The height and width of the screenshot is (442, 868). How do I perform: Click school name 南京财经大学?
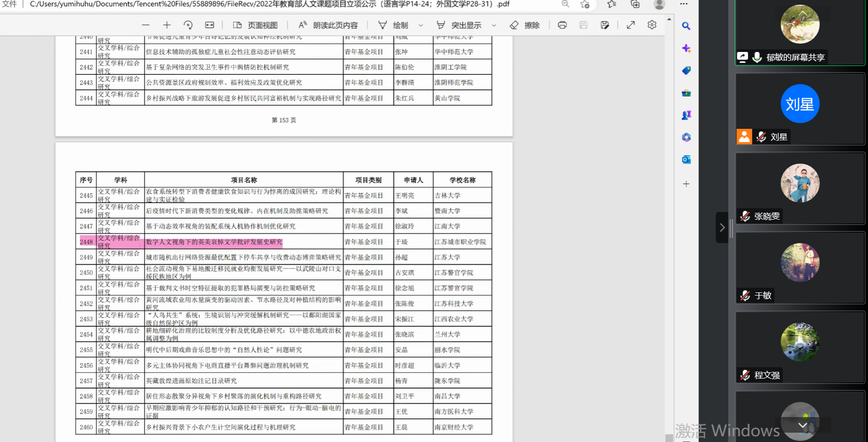click(454, 427)
